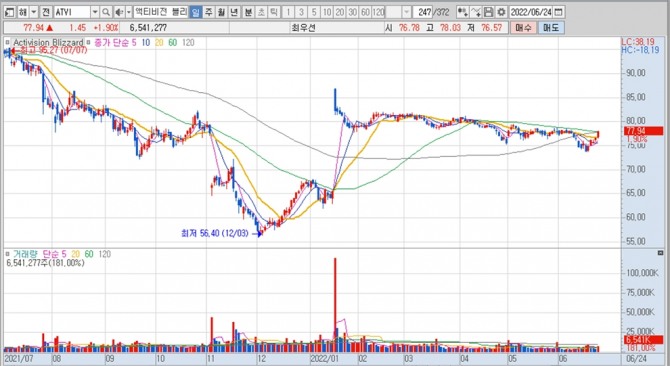Toggle the 종가 단순 moving average marker
Screen dimensions: 670x366
point(88,43)
